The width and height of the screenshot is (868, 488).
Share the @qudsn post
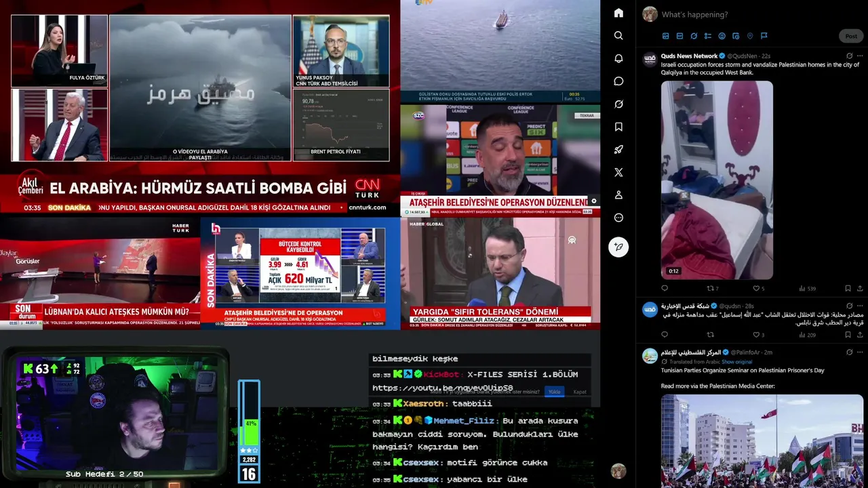click(x=860, y=334)
